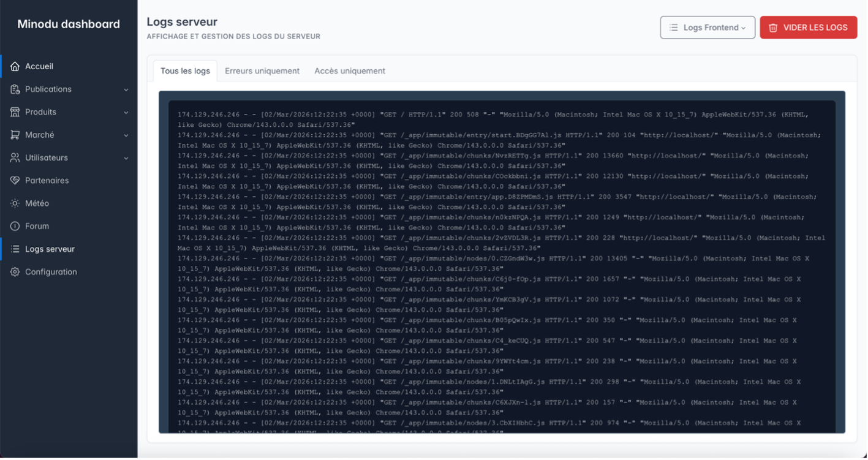Click the Minodu dashboard title

tap(69, 25)
